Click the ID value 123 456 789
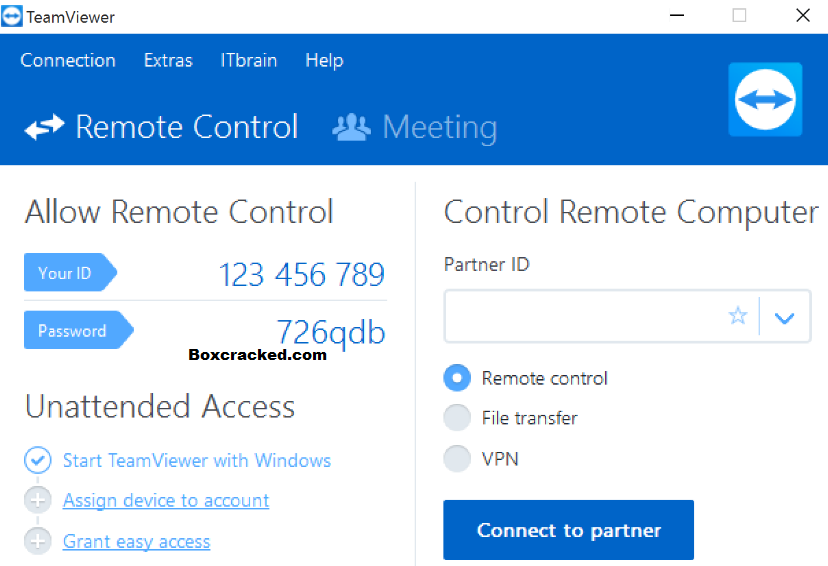 click(x=302, y=274)
